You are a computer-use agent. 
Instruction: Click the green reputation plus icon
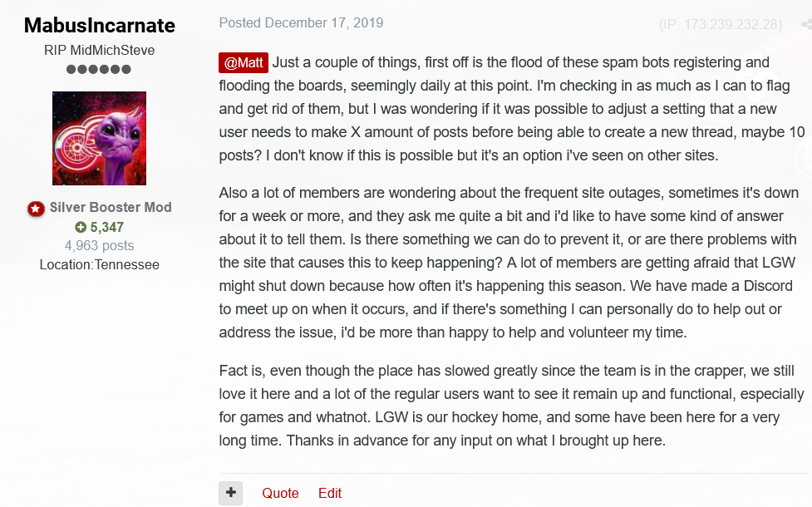tap(81, 227)
